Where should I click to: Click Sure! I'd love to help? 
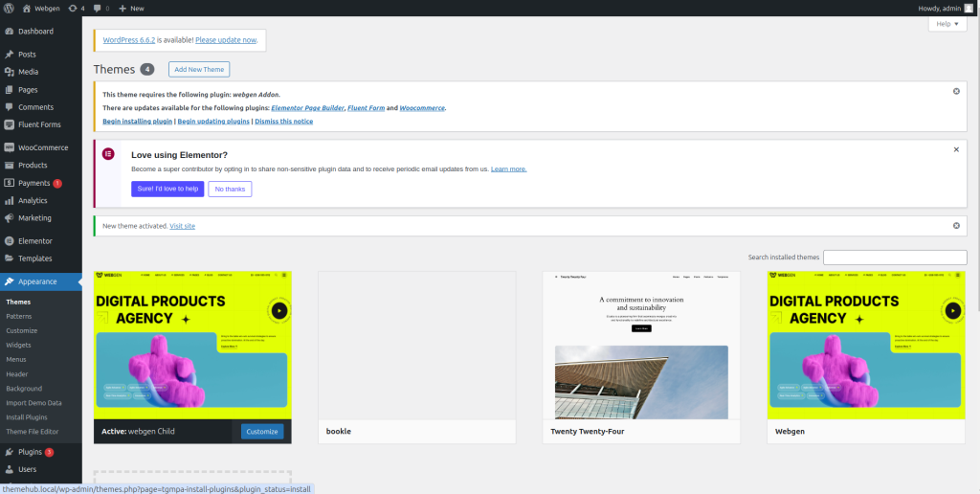[x=167, y=189]
